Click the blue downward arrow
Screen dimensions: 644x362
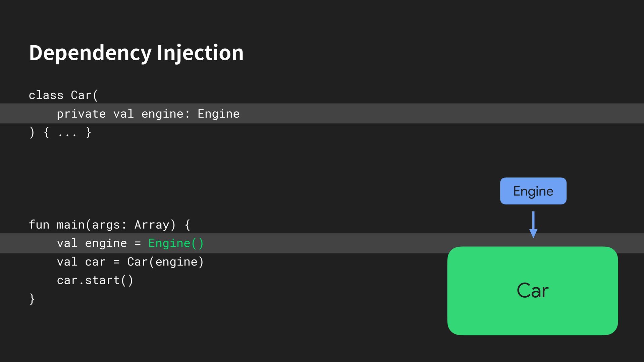(x=533, y=225)
